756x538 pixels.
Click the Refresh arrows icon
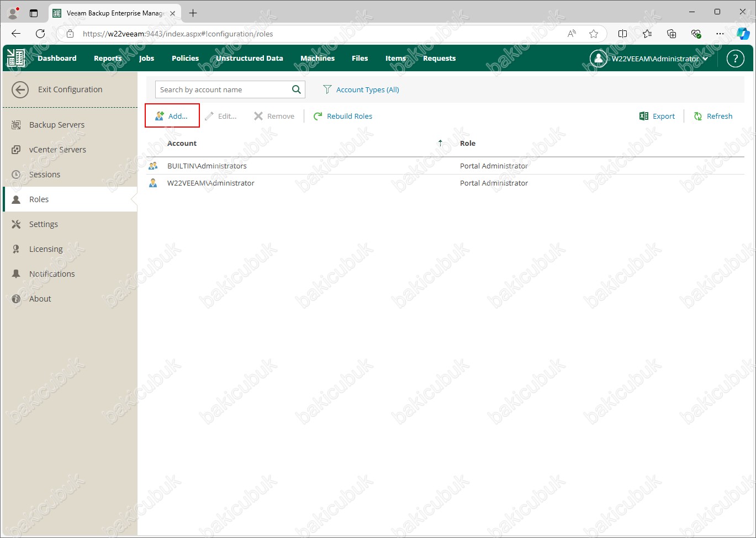[x=698, y=116]
